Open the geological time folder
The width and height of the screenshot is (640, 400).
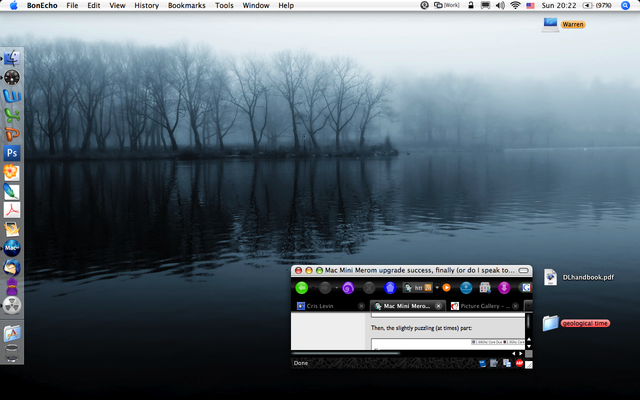[551, 323]
